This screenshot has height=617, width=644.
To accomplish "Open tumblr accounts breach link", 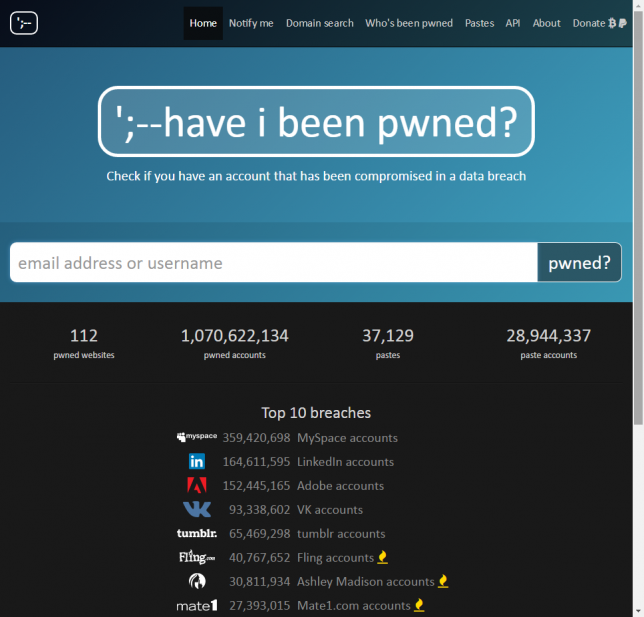I will [341, 533].
